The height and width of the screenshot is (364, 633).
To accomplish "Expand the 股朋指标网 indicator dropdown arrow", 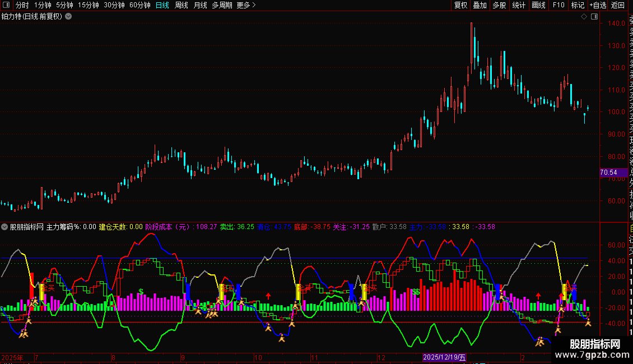I will pyautogui.click(x=4, y=227).
